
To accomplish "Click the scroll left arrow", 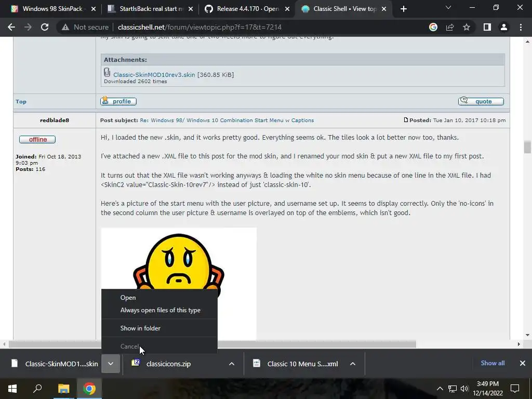I will click(4, 344).
